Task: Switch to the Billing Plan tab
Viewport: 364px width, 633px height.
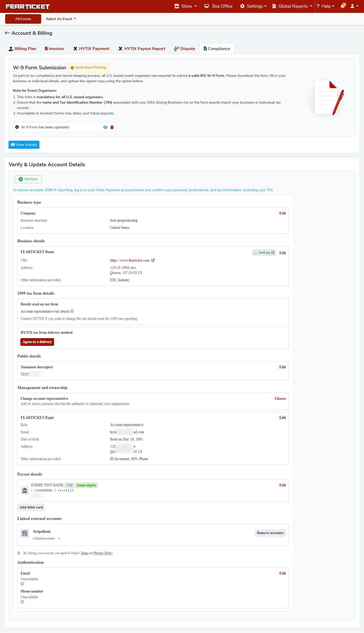Action: tap(22, 49)
